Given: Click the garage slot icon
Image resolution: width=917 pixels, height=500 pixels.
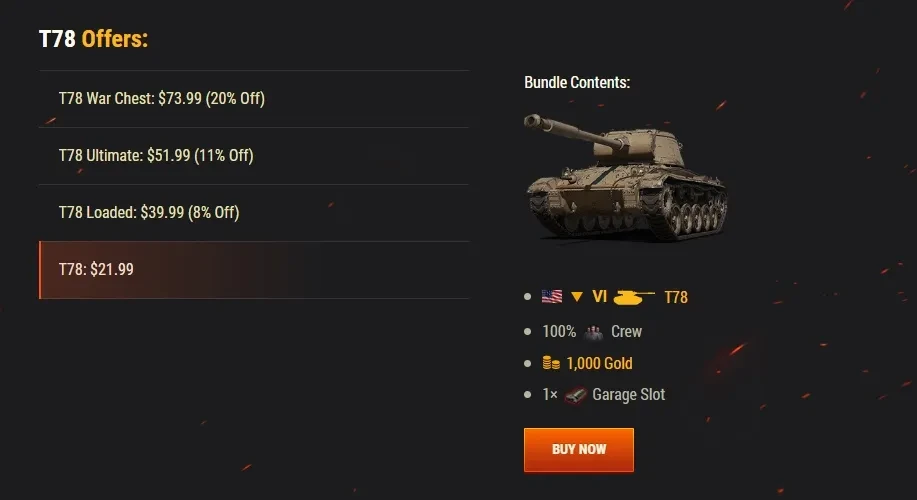Looking at the screenshot, I should point(574,395).
